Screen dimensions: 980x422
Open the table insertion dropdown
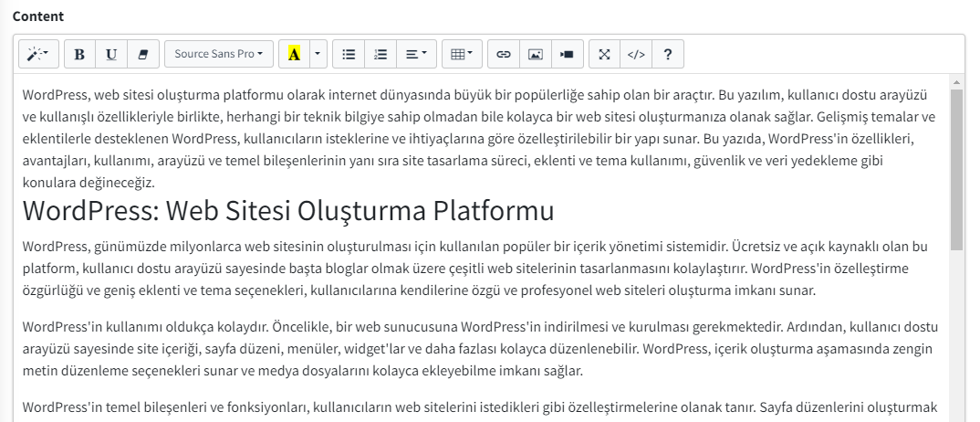pyautogui.click(x=462, y=55)
